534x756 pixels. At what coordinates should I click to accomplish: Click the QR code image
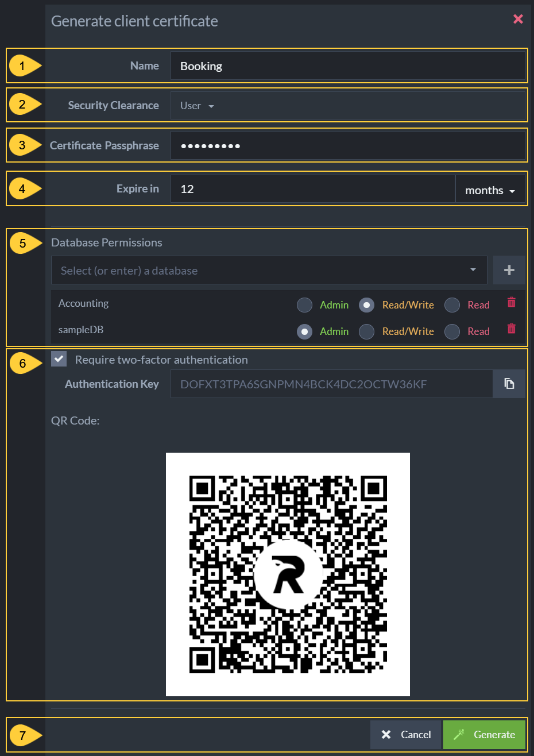tap(288, 574)
